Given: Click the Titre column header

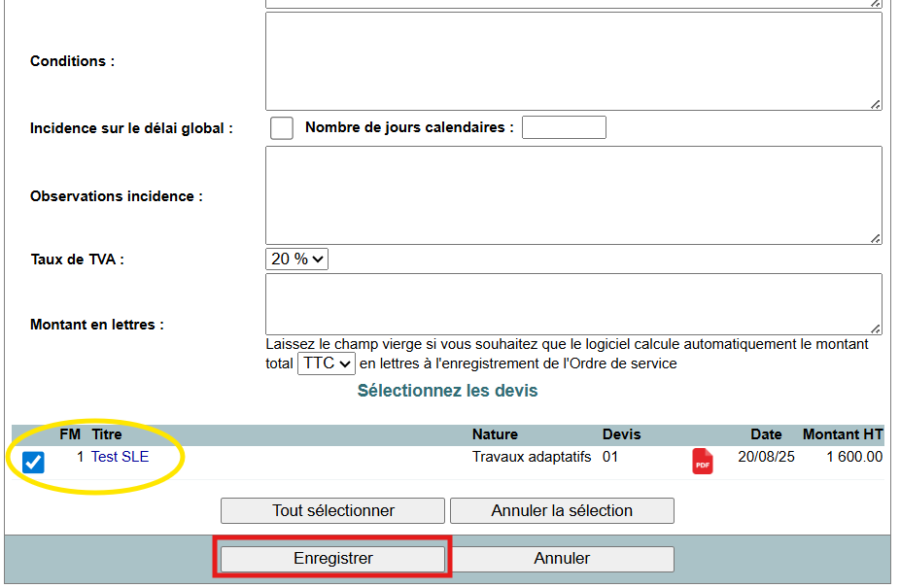Looking at the screenshot, I should point(107,434).
